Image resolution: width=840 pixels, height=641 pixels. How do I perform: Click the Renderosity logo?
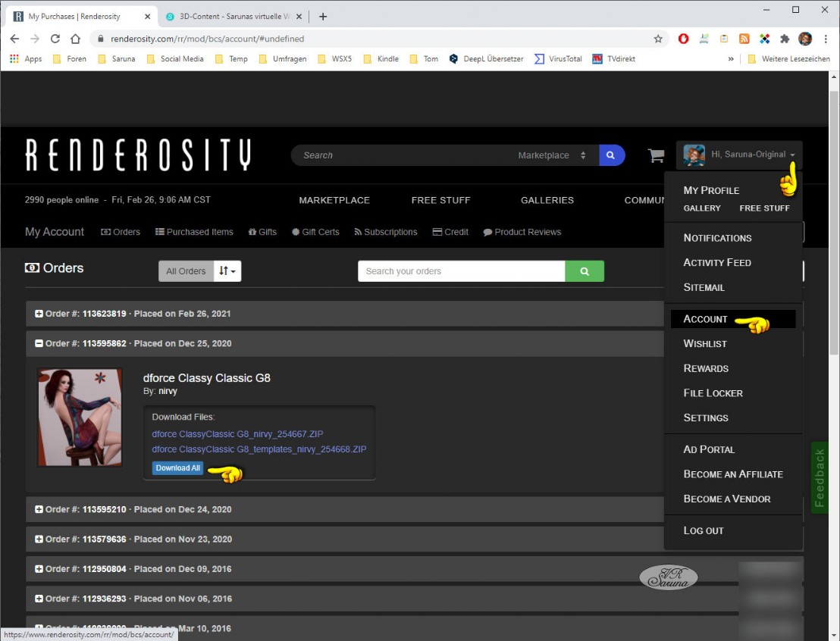pos(138,155)
